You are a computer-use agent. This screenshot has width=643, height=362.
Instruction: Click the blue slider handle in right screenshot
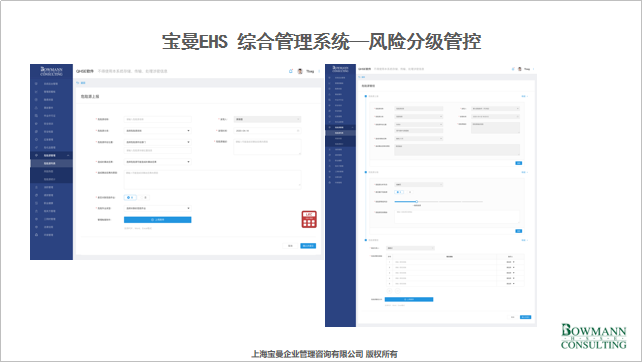(416, 201)
